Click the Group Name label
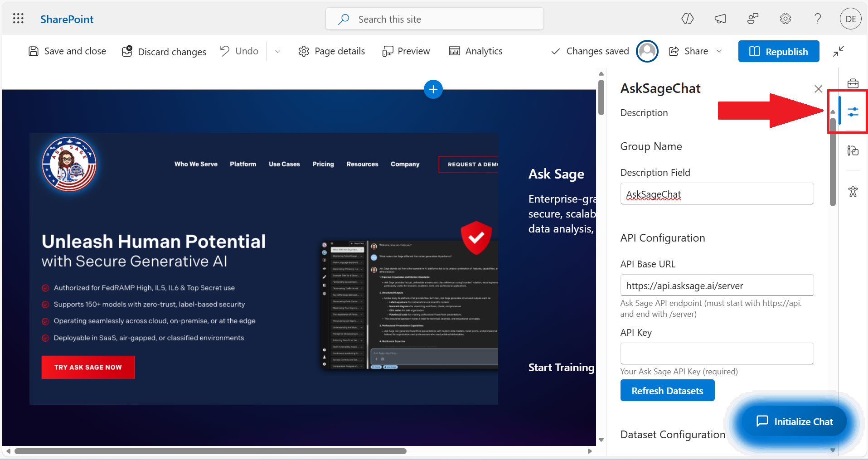 651,146
